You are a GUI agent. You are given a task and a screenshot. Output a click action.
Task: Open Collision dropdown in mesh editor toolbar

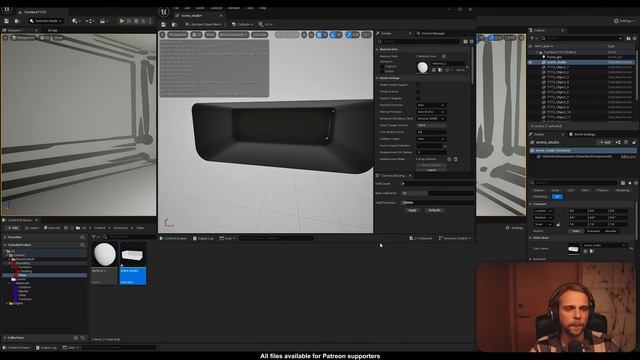242,24
